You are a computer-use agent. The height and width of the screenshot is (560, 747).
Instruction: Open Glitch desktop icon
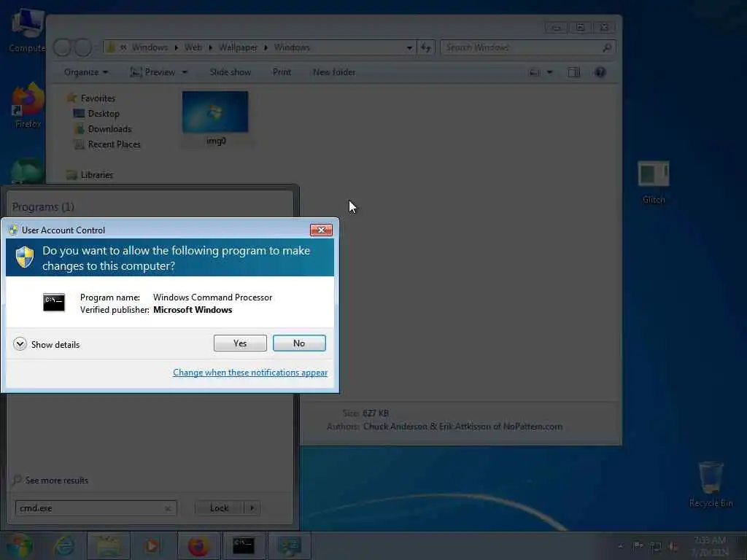[654, 181]
